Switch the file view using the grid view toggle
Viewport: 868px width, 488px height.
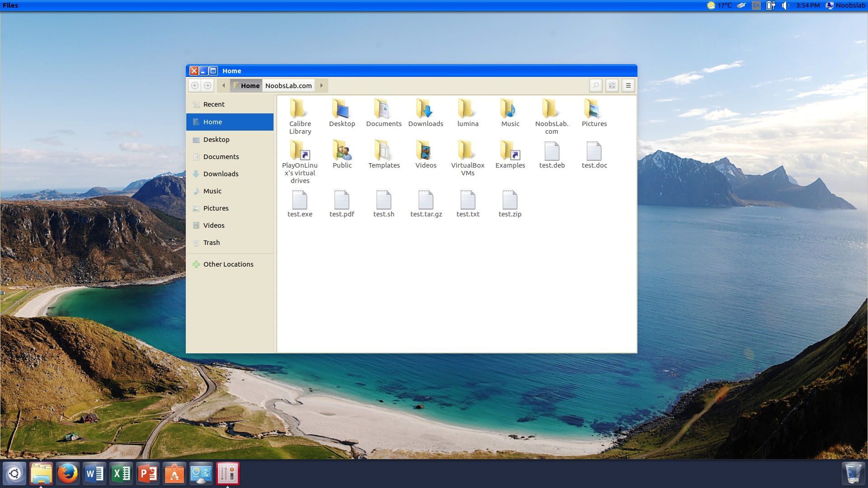point(612,85)
